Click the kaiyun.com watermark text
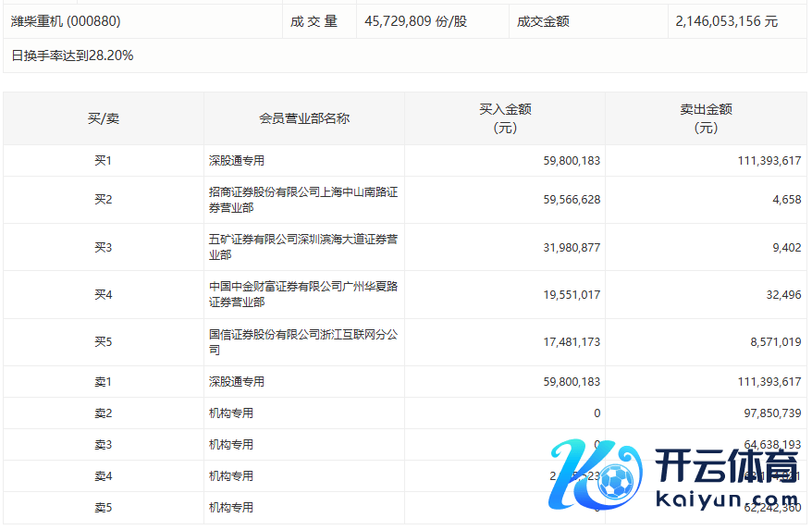Screen dimensions: 812x530 pos(726,500)
